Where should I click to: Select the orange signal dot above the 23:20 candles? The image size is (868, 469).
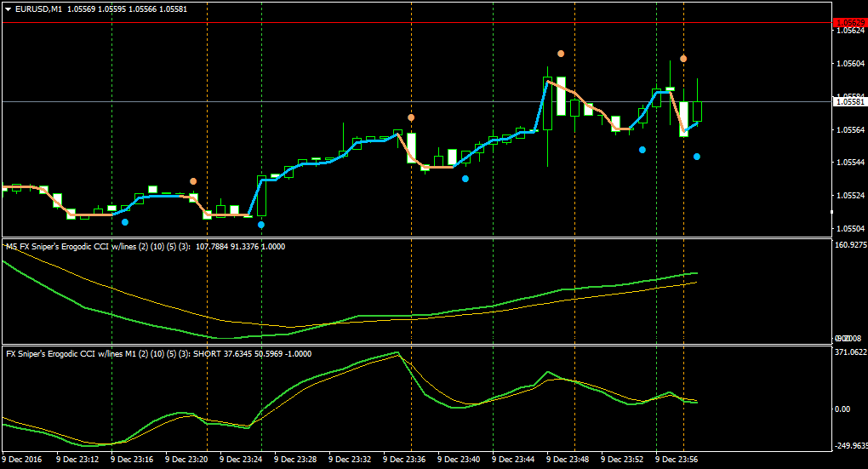193,181
